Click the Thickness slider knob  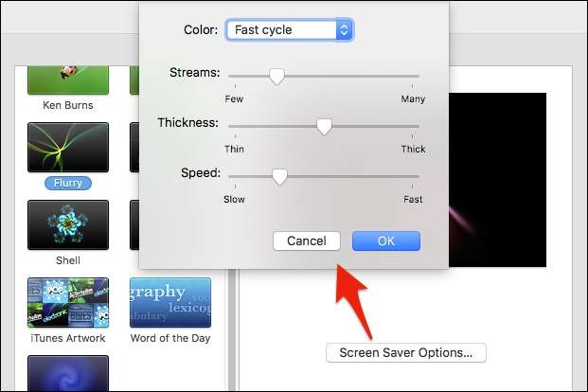[x=324, y=126]
